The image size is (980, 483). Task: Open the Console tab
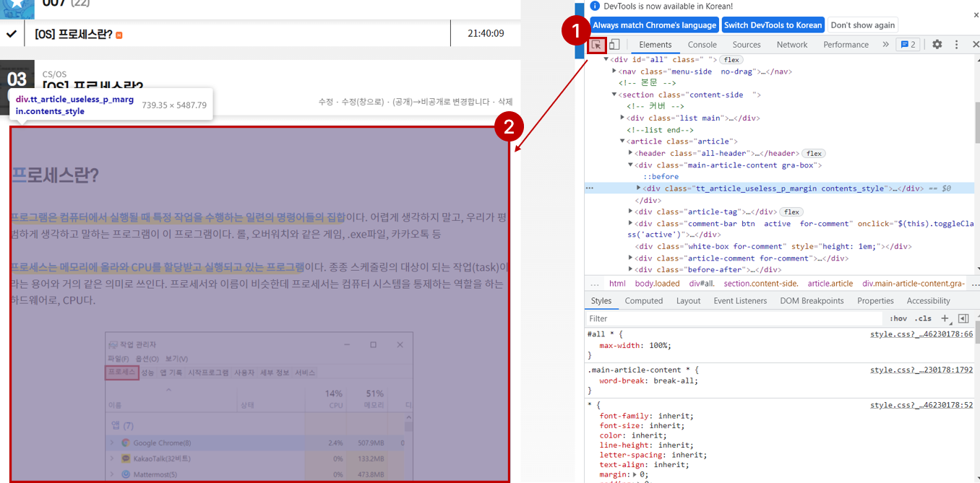coord(702,45)
